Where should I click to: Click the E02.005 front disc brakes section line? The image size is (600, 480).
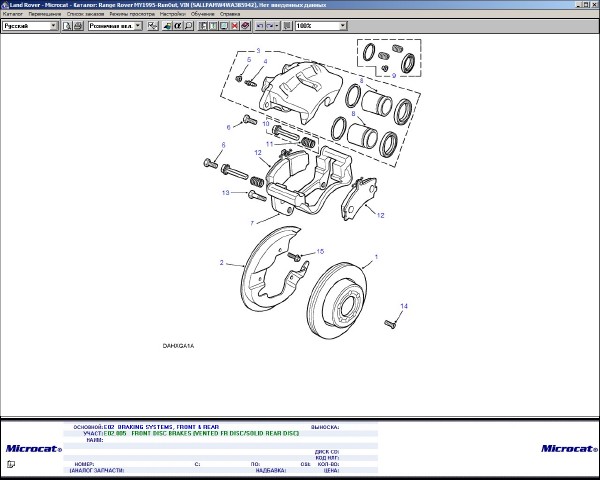200,433
